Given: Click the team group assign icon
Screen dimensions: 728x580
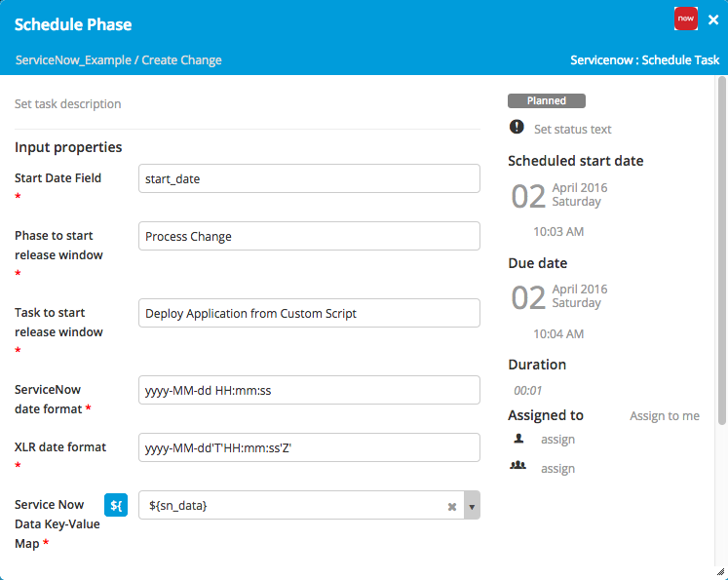Looking at the screenshot, I should (x=518, y=465).
